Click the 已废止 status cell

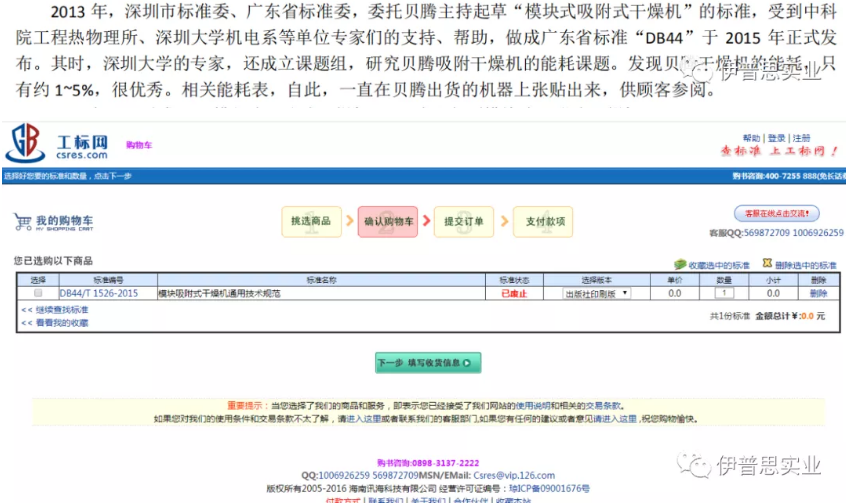[514, 294]
